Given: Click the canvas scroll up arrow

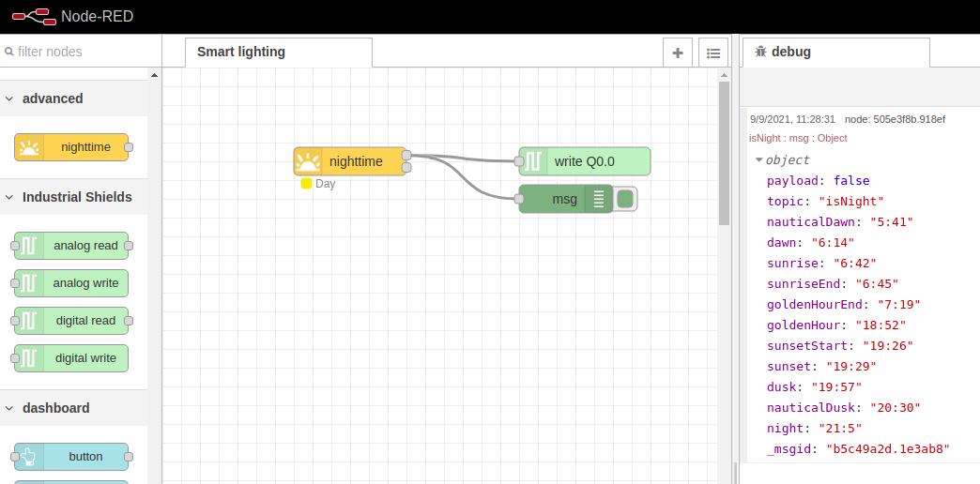Looking at the screenshot, I should point(724,76).
